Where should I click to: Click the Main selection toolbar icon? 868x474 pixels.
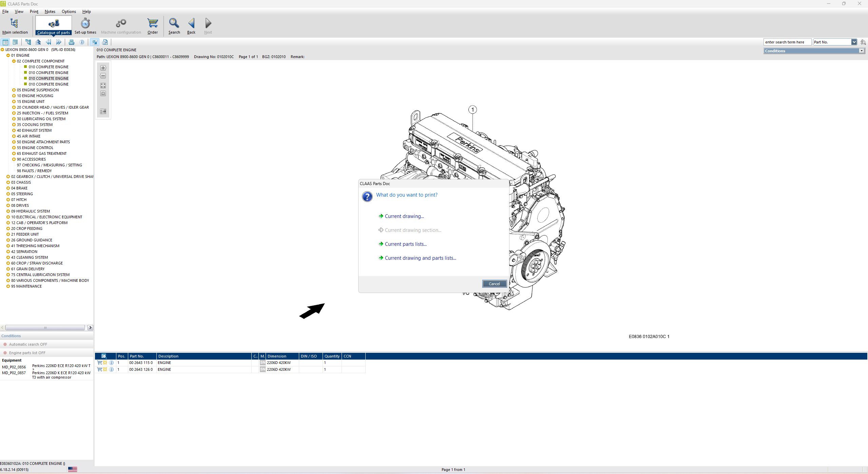click(14, 23)
